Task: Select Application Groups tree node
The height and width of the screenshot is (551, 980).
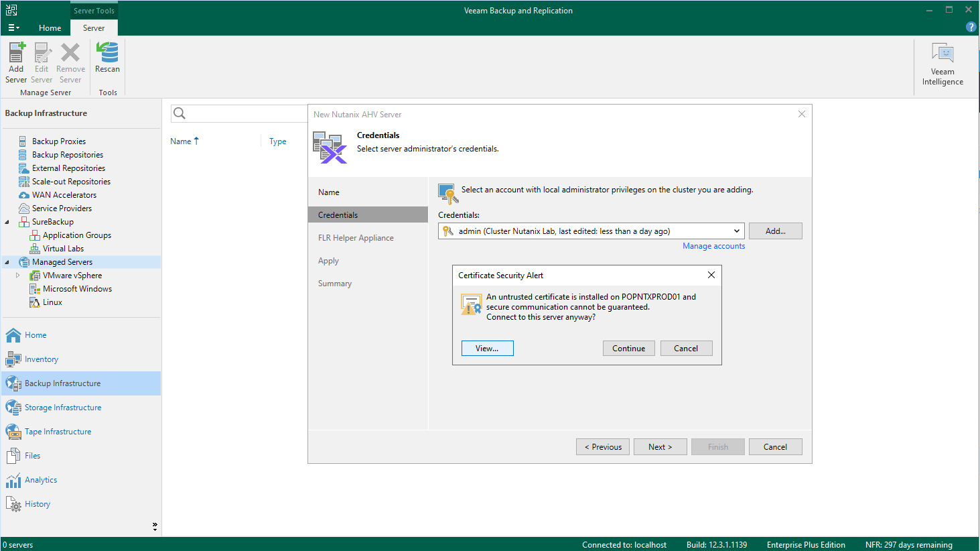Action: 77,235
